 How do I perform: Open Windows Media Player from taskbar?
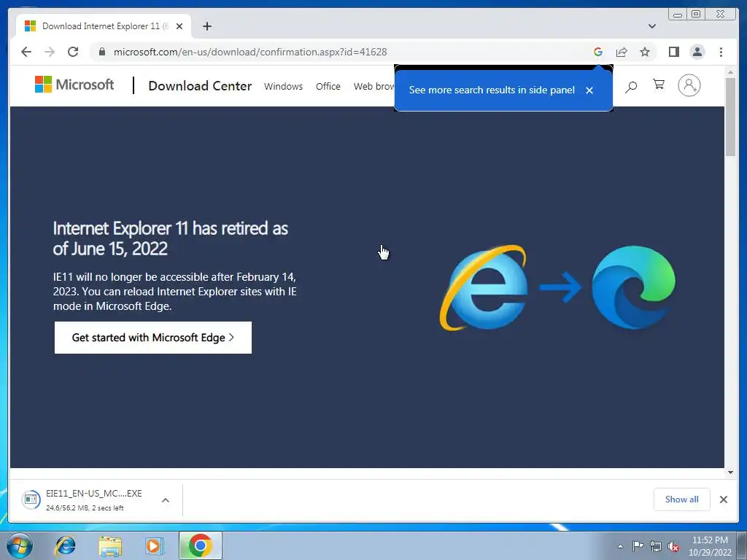click(154, 545)
